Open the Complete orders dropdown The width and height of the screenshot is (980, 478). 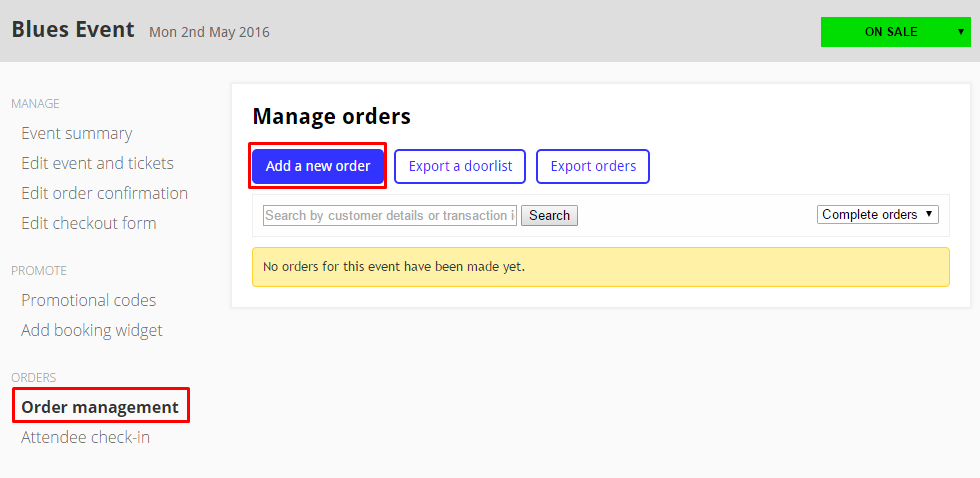pos(878,214)
